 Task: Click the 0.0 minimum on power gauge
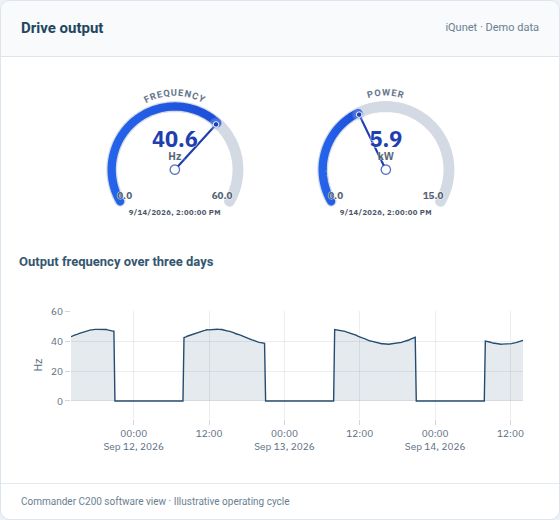tap(336, 196)
